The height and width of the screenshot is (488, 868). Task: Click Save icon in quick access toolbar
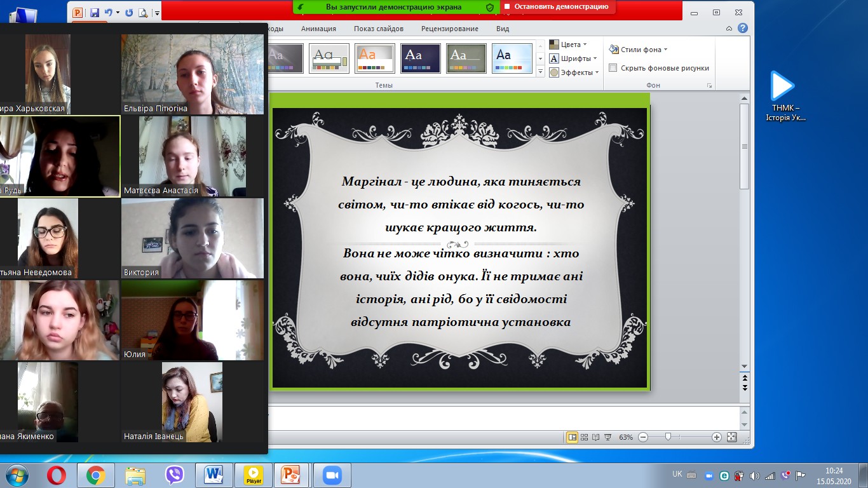click(95, 13)
